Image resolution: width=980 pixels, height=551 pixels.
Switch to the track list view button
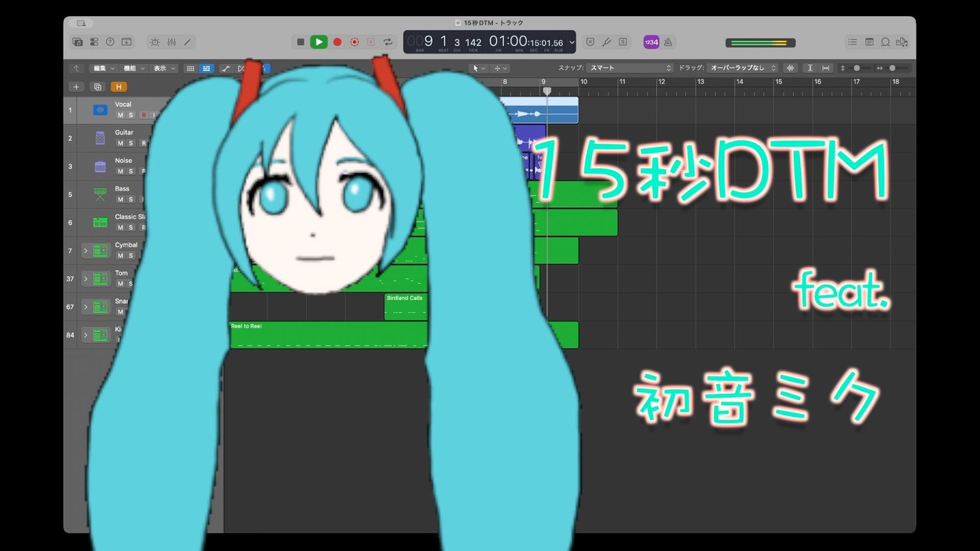click(207, 68)
